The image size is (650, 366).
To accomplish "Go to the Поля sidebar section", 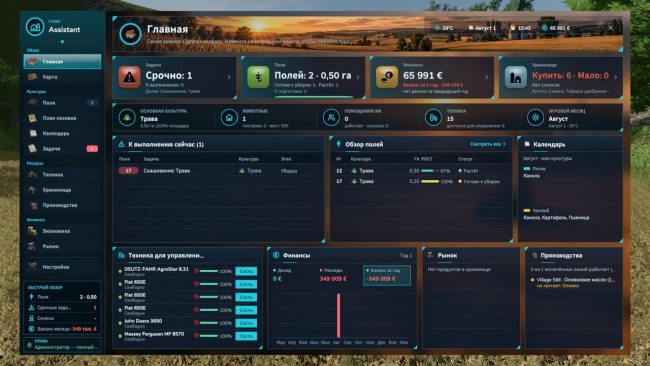I will (x=62, y=102).
